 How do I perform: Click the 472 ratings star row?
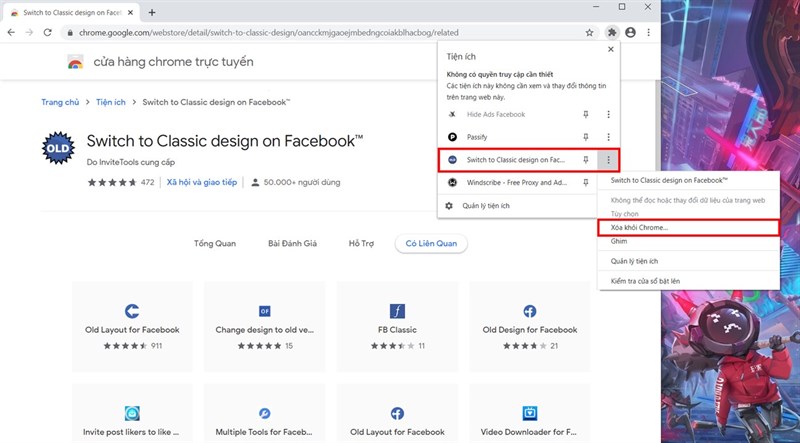(x=121, y=182)
